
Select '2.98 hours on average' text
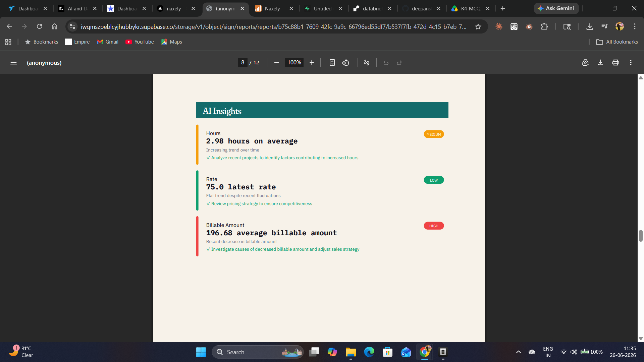click(x=252, y=141)
